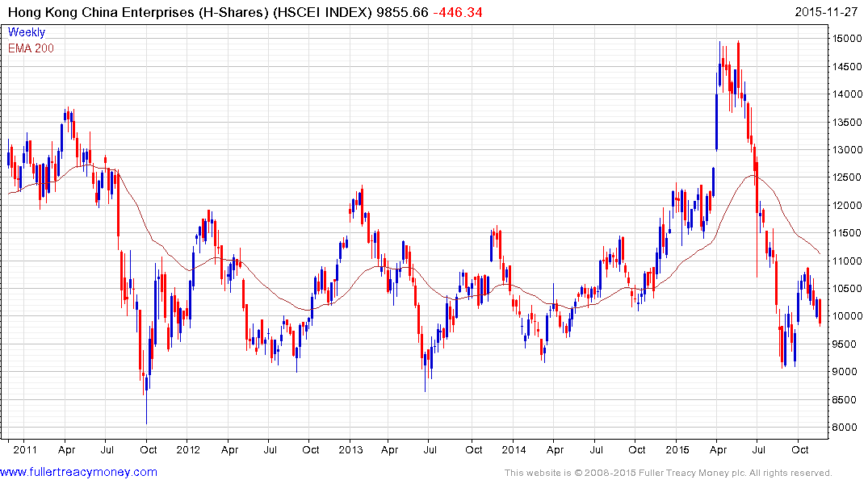Select the 2014 marker on the time axis
868x484 pixels.
(x=513, y=450)
